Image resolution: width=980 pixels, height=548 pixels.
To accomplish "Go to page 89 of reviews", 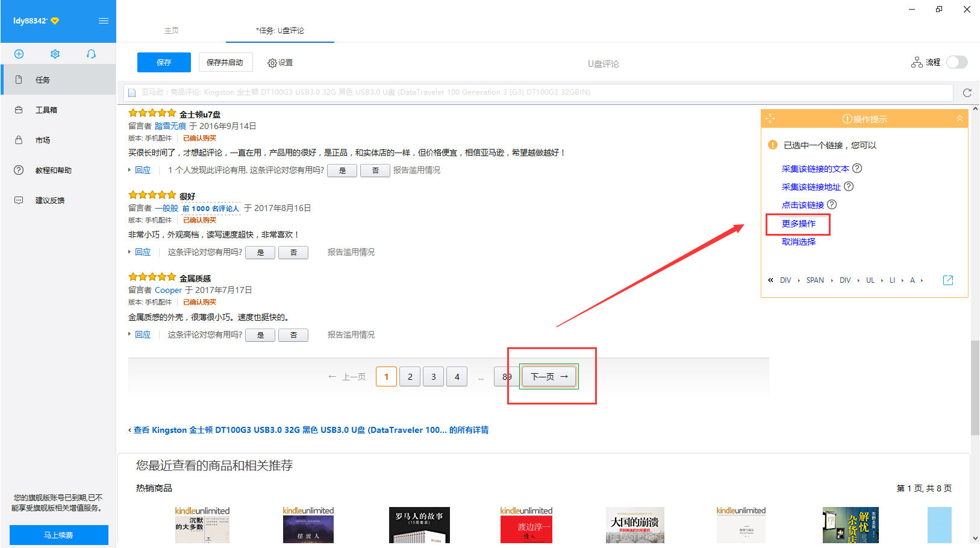I will click(505, 377).
